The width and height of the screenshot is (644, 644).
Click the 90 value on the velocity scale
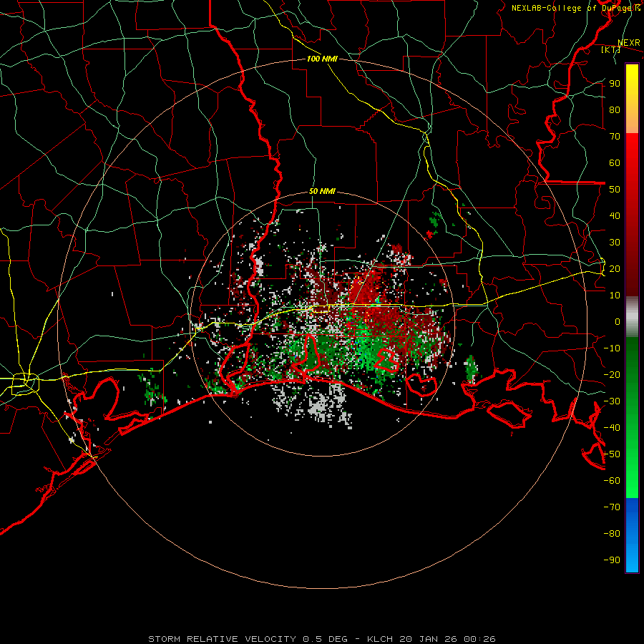click(x=615, y=84)
